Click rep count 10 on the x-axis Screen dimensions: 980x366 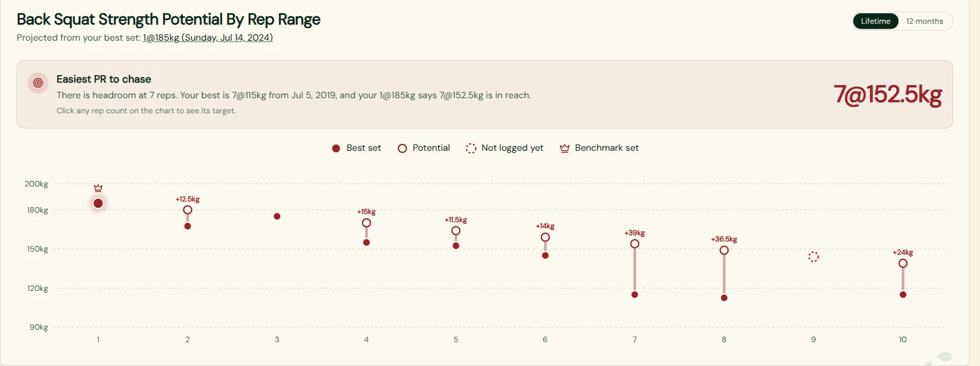point(903,340)
